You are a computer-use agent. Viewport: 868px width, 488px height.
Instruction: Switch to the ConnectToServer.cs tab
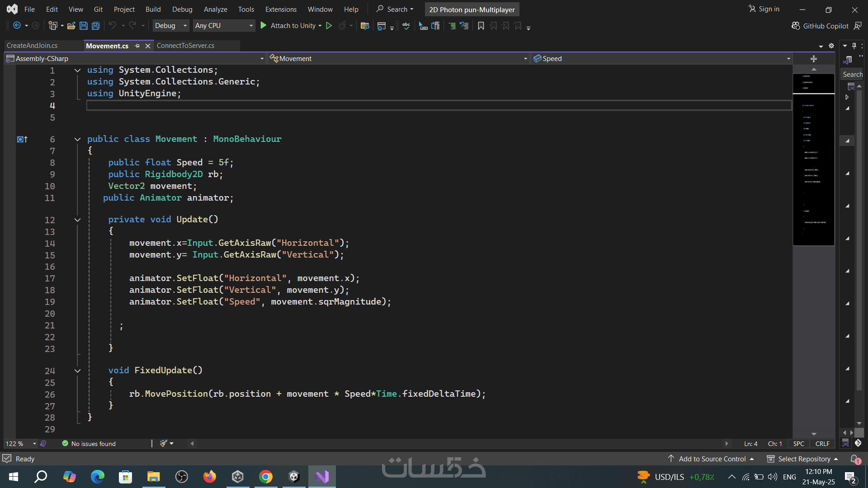tap(185, 46)
